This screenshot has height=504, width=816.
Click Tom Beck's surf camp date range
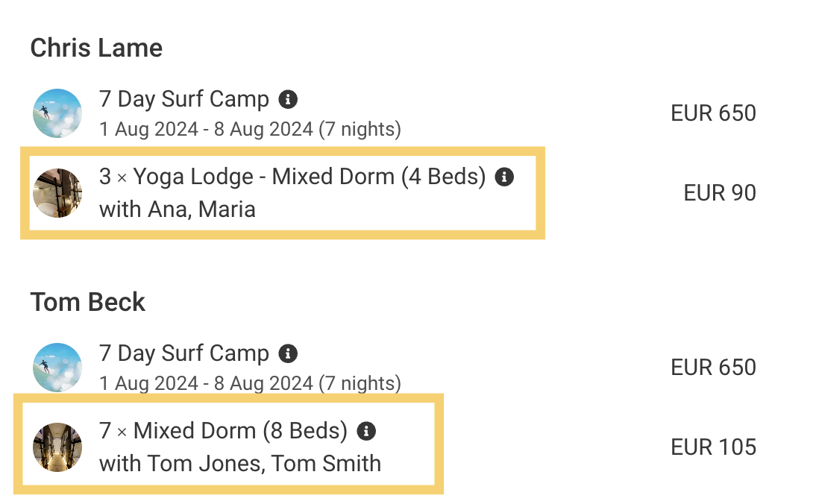click(250, 384)
